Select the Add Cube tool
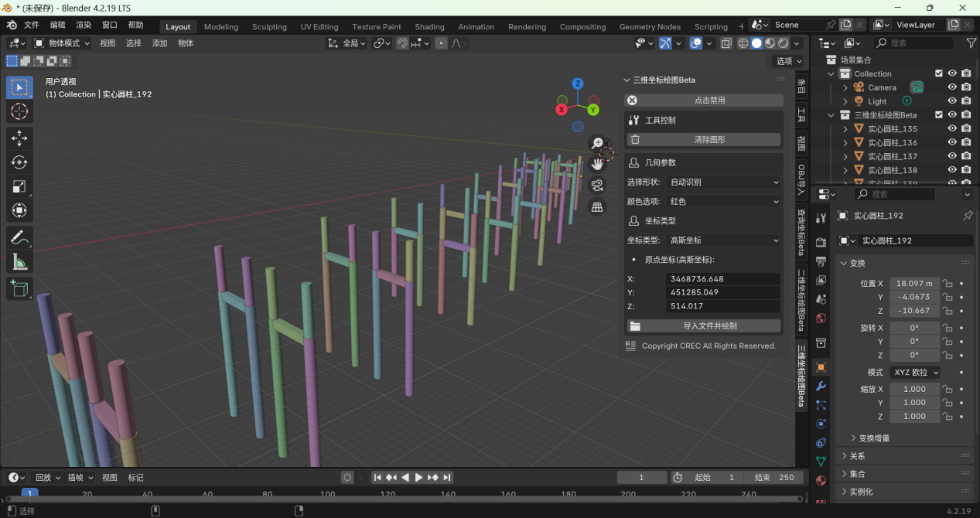Viewport: 980px width, 518px height. point(19,288)
